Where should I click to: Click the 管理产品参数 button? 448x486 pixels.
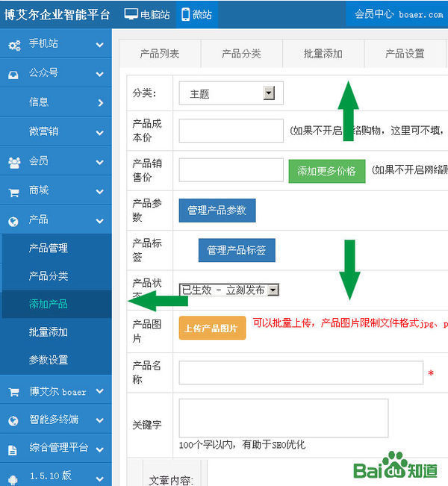(x=217, y=211)
